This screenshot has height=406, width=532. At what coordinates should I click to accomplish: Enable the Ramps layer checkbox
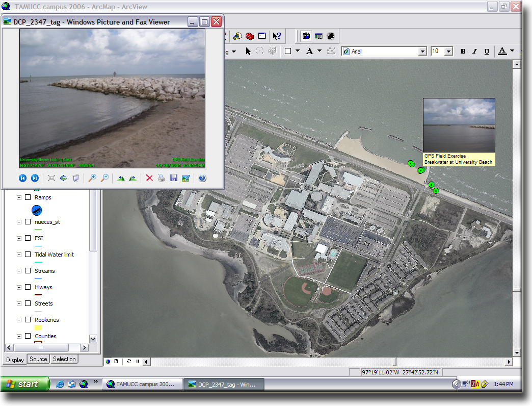point(28,197)
